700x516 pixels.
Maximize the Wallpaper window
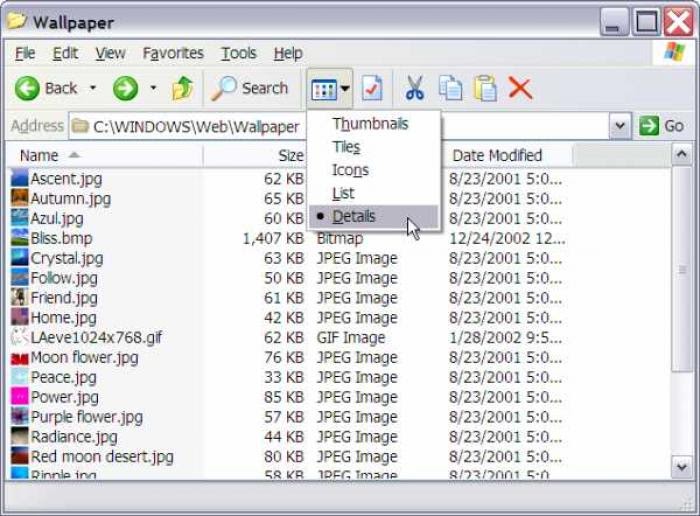click(646, 21)
